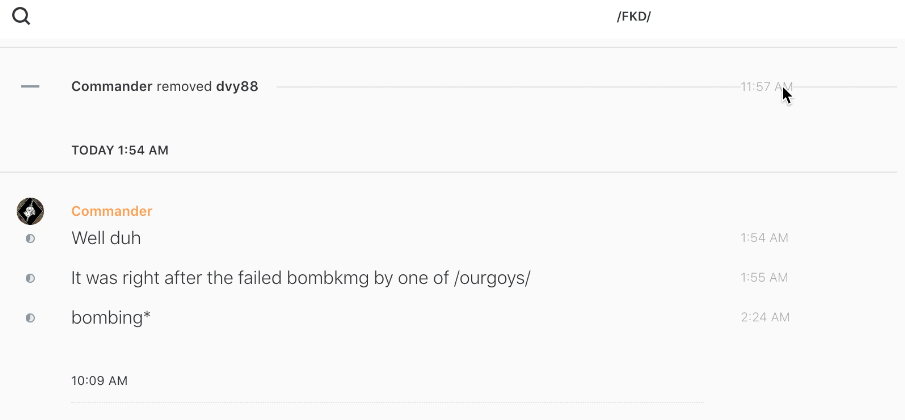The image size is (905, 420).
Task: Click the orange Commander username
Action: (112, 211)
